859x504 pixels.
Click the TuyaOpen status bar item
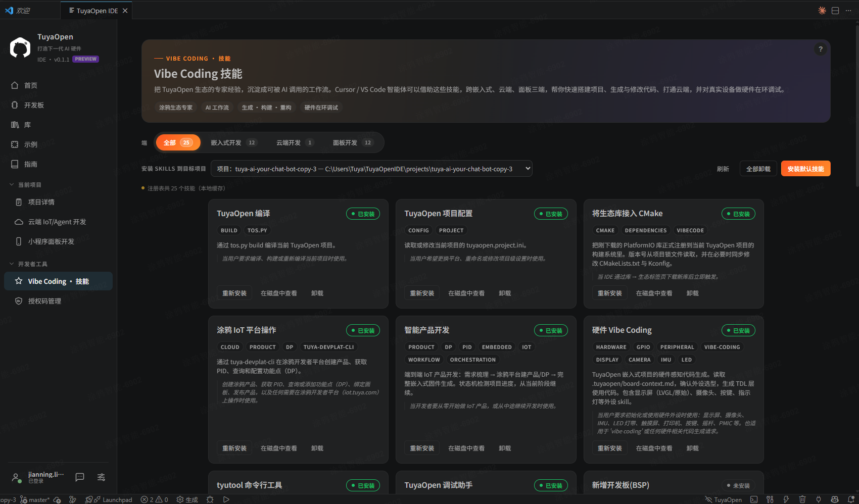(x=724, y=499)
